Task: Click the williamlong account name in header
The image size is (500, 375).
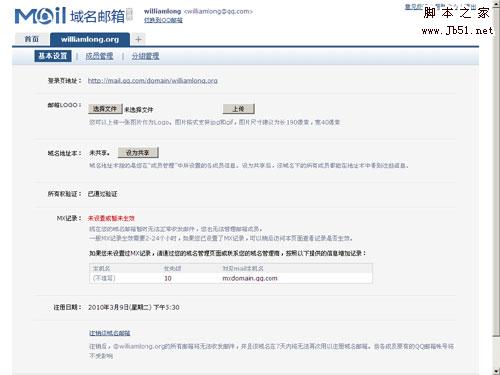Action: tap(162, 11)
